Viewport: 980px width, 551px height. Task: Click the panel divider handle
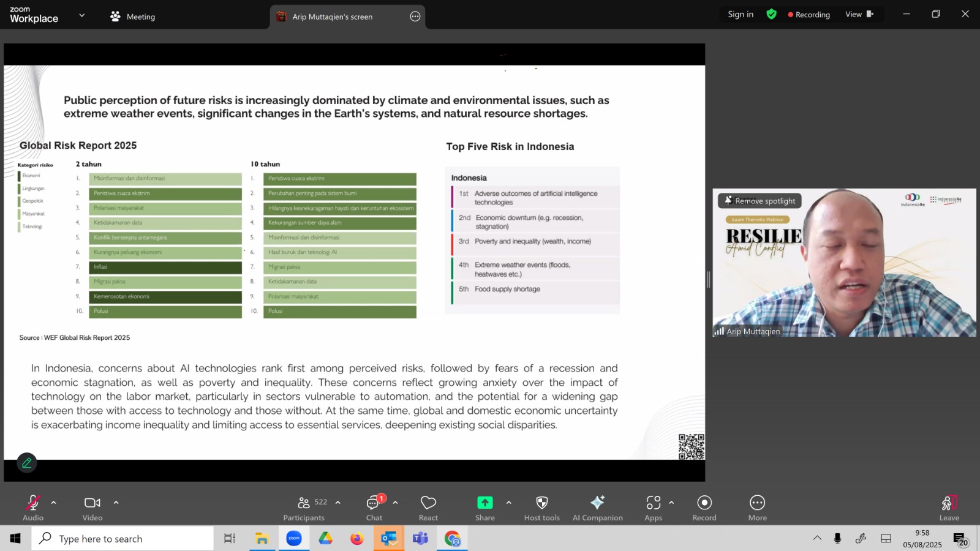709,280
